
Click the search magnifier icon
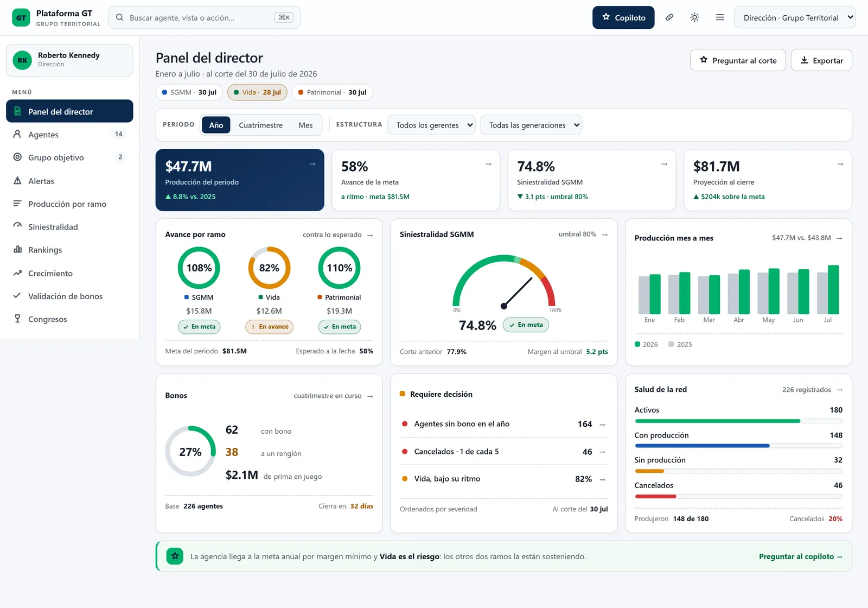pyautogui.click(x=120, y=17)
